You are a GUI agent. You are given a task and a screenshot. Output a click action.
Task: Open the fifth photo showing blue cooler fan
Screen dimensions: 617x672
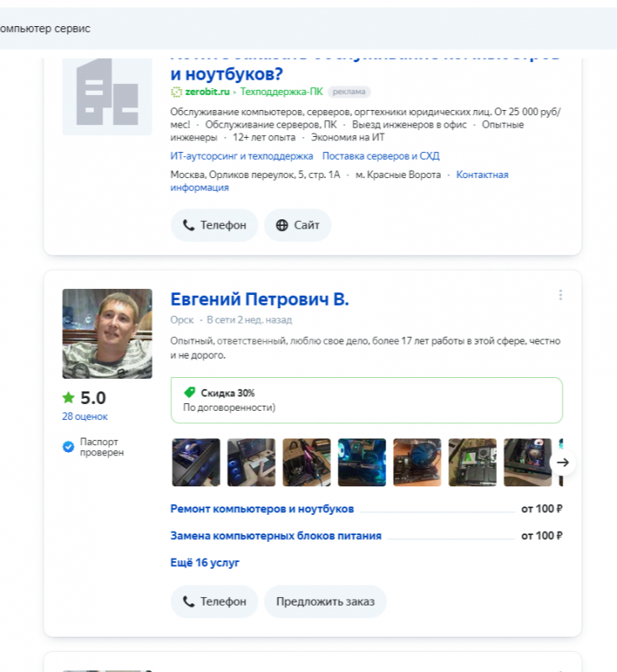point(417,463)
